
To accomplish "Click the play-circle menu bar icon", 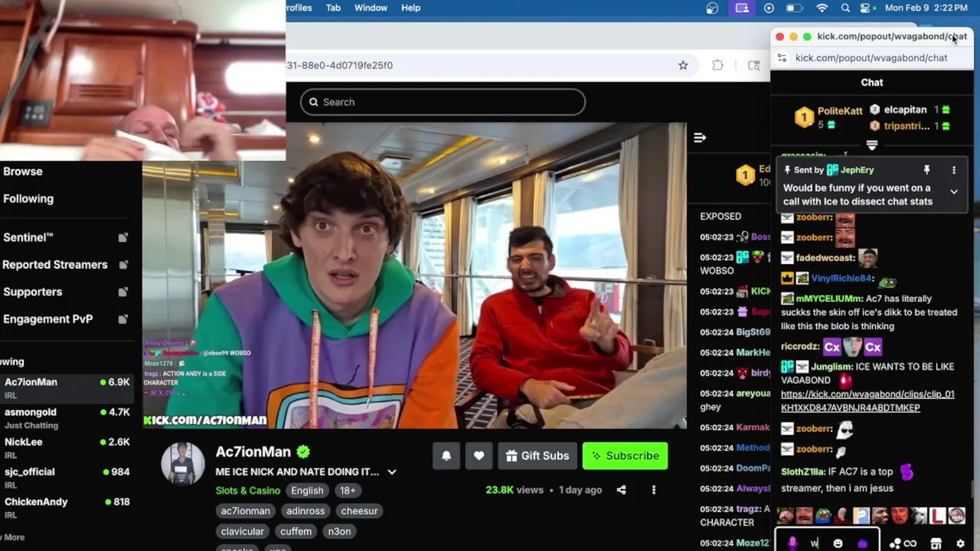I will [769, 8].
